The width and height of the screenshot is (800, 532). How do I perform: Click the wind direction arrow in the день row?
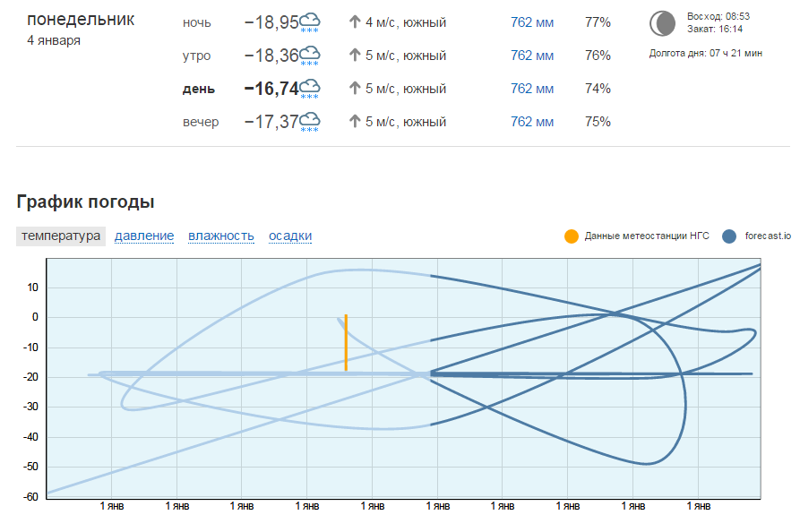[x=355, y=89]
